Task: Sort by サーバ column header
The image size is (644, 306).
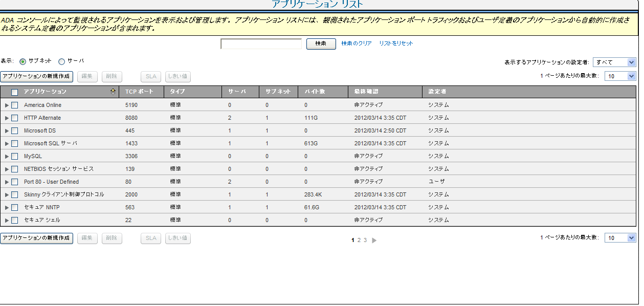Action: [237, 92]
